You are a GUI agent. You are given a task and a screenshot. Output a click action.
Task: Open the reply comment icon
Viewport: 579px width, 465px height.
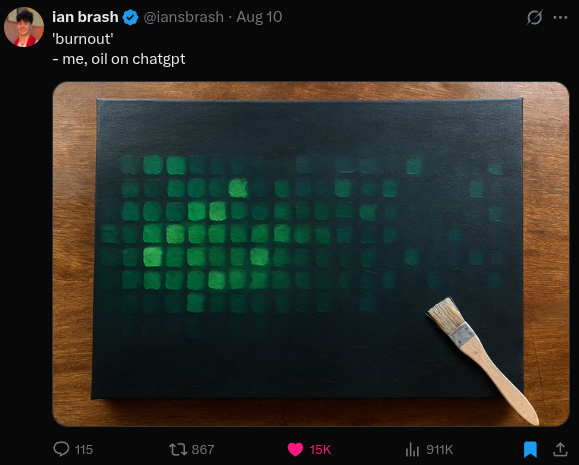pos(61,449)
